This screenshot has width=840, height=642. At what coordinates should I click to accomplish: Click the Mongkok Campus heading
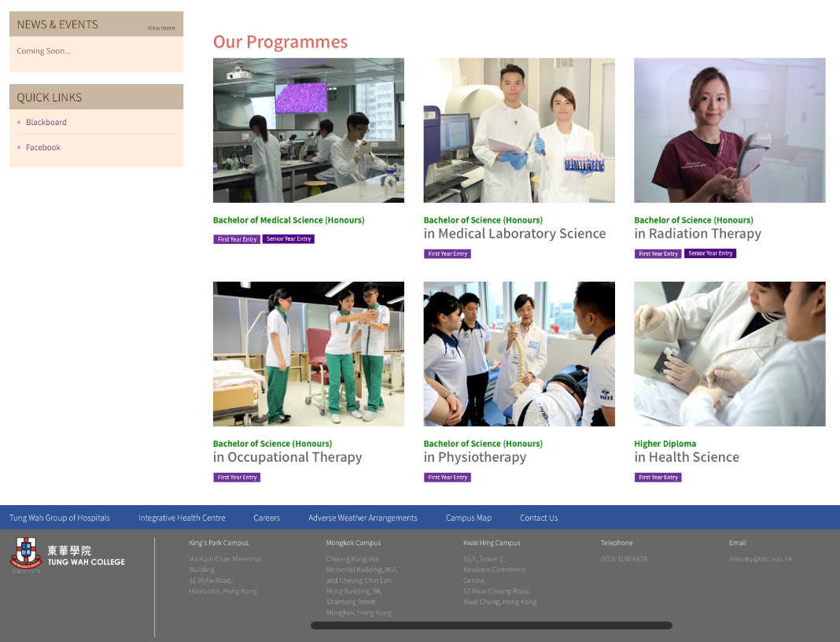pyautogui.click(x=353, y=543)
